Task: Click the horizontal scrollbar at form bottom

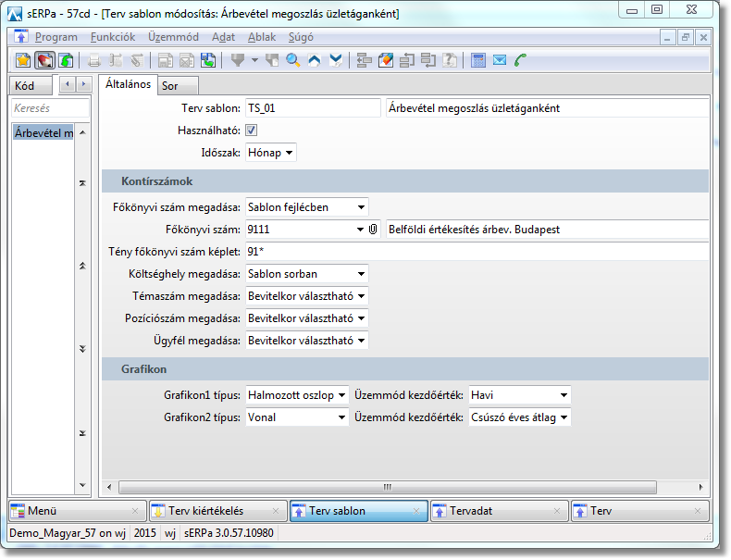Action: pos(389,487)
